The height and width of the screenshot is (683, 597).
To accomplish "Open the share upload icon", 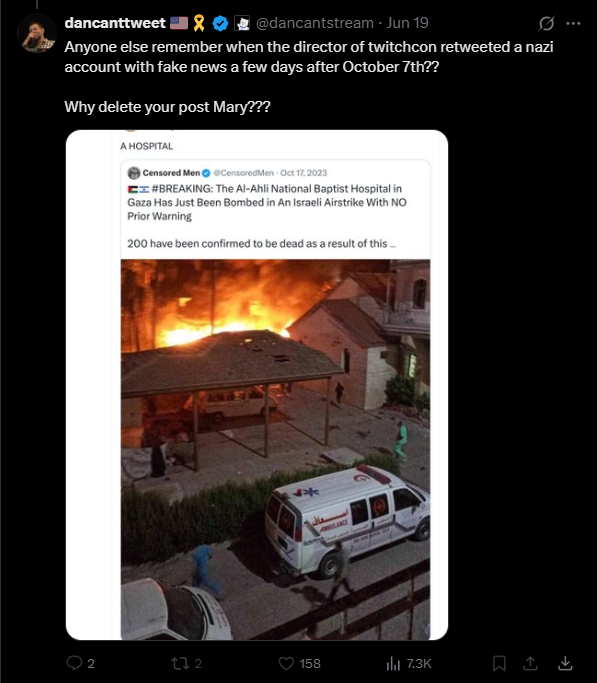I will [x=530, y=663].
